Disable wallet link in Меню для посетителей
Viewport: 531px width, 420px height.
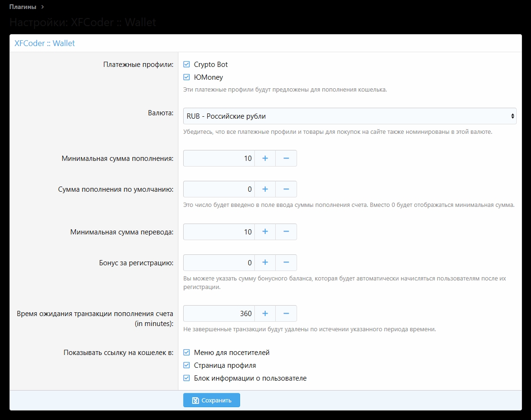186,353
